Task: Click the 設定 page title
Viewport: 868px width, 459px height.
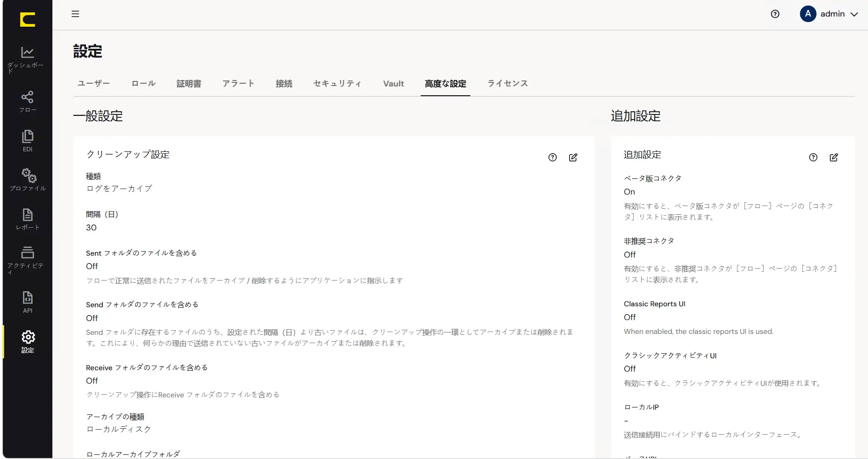Action: tap(88, 52)
